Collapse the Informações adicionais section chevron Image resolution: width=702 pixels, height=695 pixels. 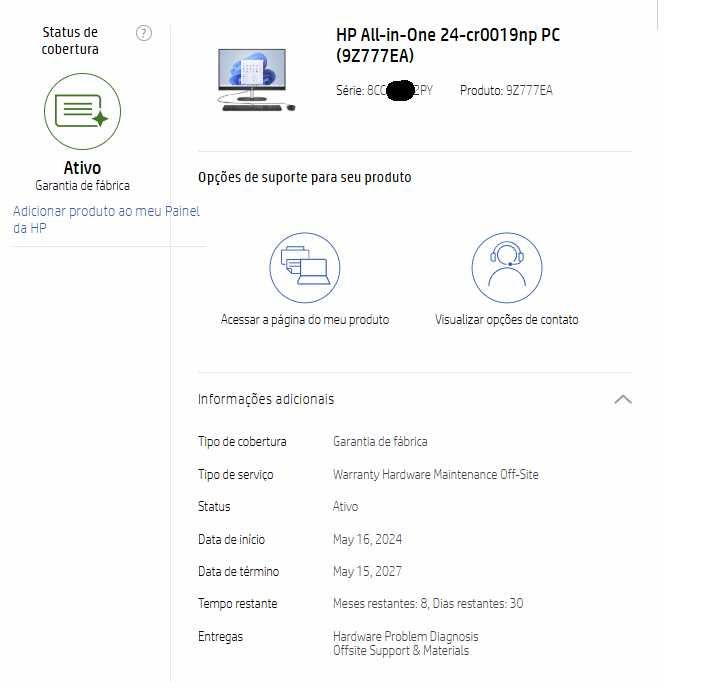coord(623,399)
